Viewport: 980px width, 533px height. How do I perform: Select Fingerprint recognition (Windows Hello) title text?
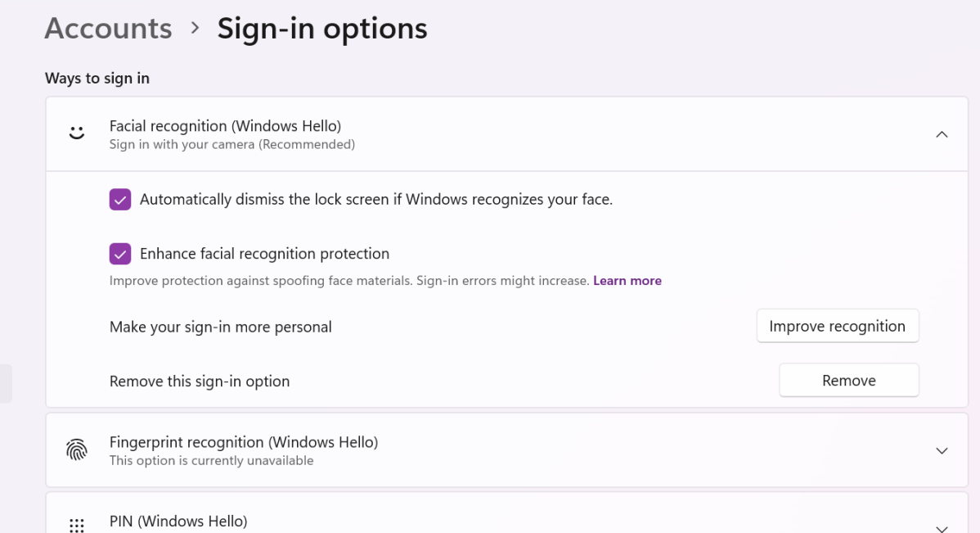pyautogui.click(x=244, y=442)
